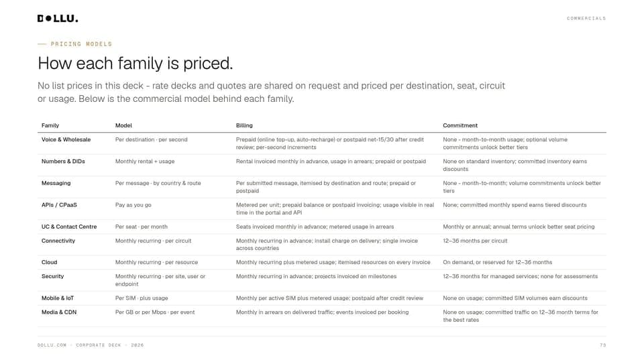Click the APIs / CPaaS family cell
644x362 pixels.
pos(59,205)
